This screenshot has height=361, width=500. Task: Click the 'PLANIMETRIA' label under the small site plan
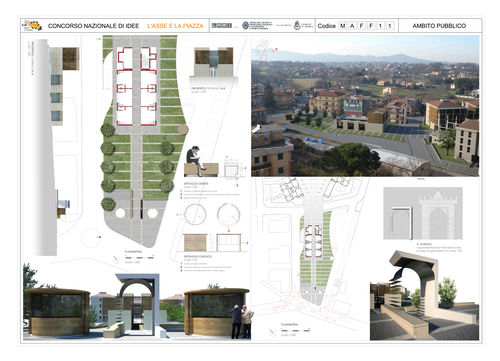(x=289, y=324)
